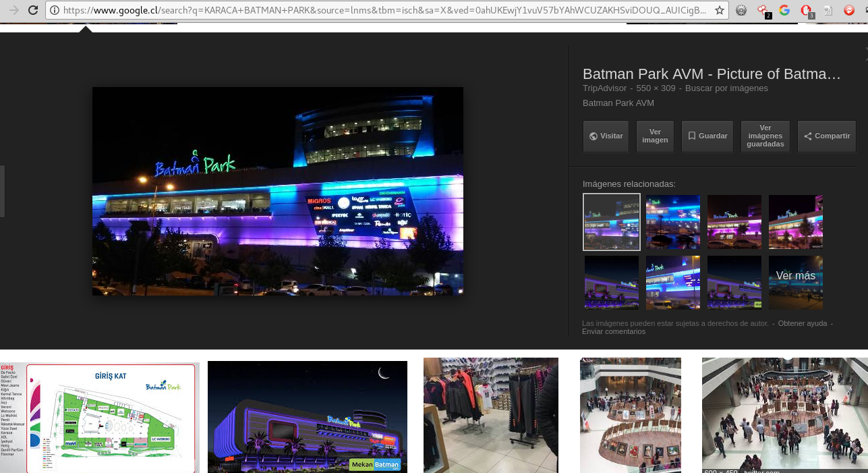868x473 pixels.
Task: Click the TripAdvisor source link
Action: [x=604, y=88]
